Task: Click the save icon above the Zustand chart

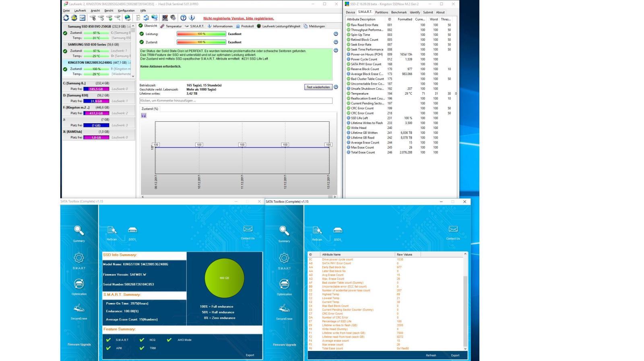Action: (144, 116)
